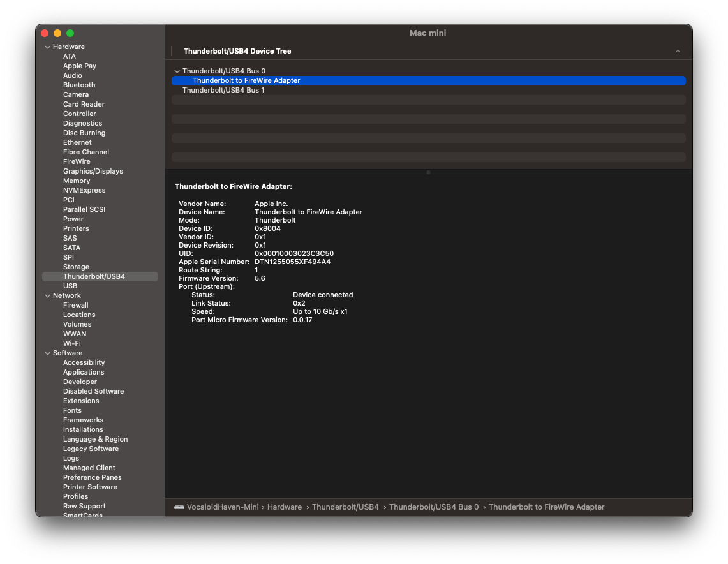
Task: Click the Mac mini computer icon in path bar
Action: point(179,507)
